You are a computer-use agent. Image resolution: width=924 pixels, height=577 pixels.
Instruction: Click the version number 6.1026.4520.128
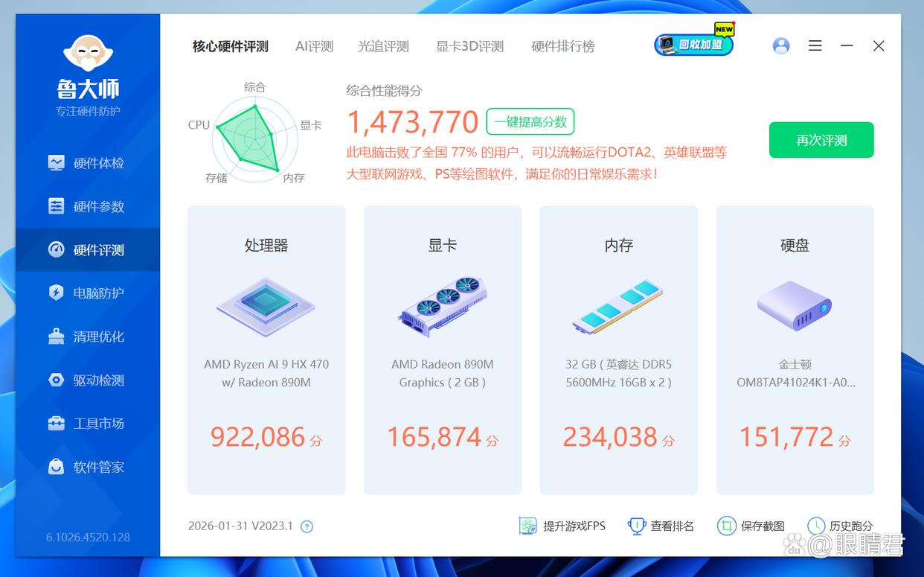pos(88,537)
